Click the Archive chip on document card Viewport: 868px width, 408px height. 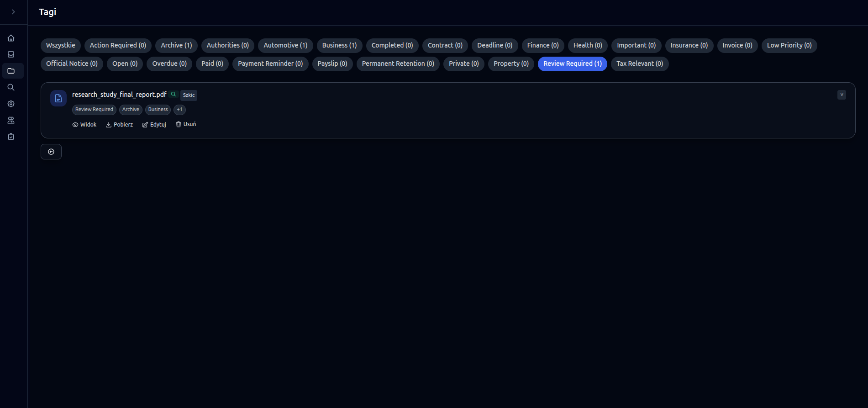(131, 110)
